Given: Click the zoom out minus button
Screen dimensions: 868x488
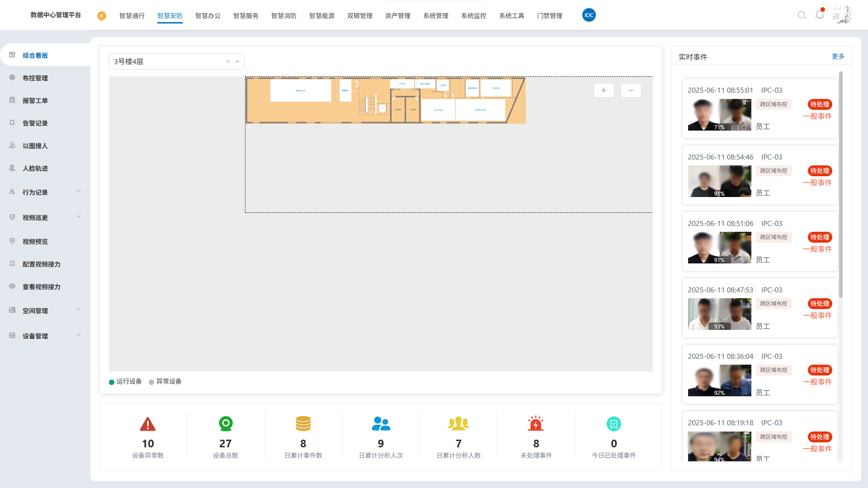Looking at the screenshot, I should point(631,90).
